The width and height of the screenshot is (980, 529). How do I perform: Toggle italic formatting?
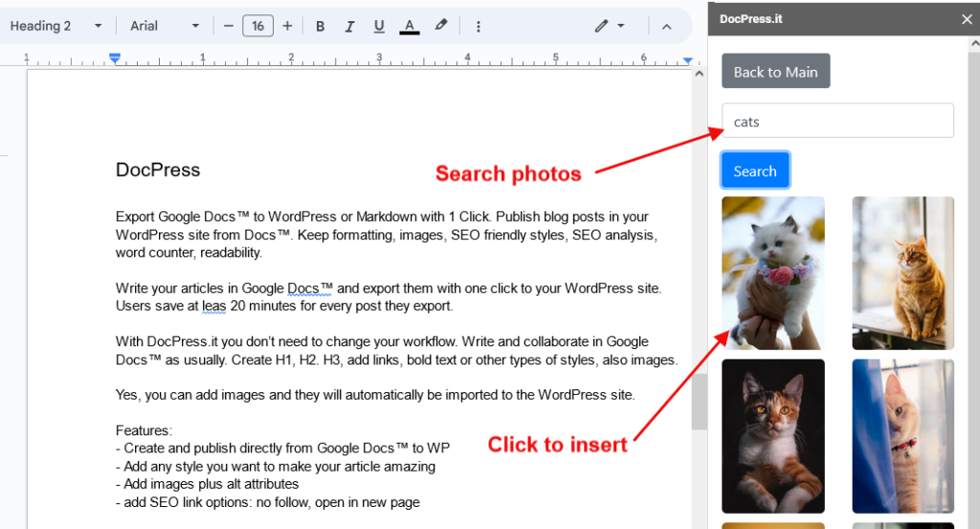(349, 26)
